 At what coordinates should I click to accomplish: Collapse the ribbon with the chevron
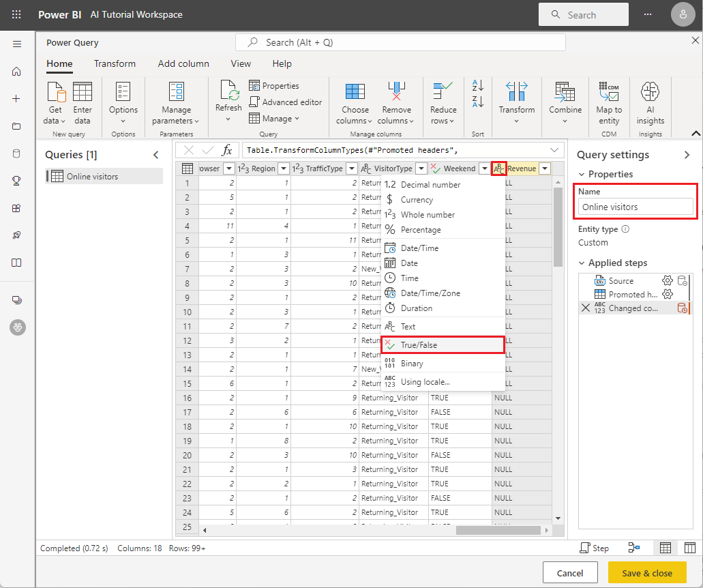click(695, 133)
